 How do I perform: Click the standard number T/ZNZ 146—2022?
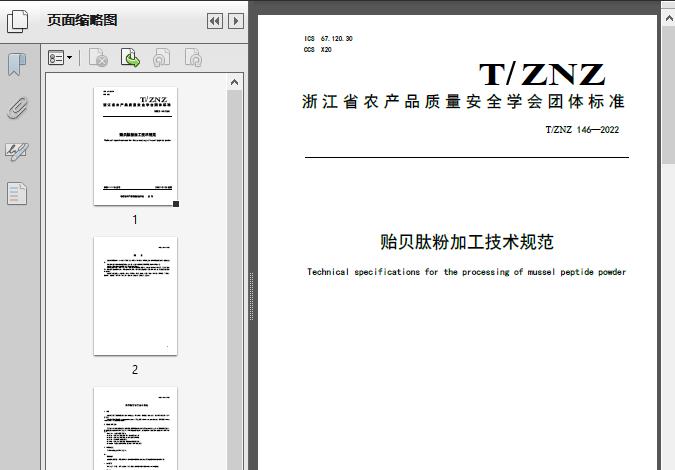click(x=582, y=130)
